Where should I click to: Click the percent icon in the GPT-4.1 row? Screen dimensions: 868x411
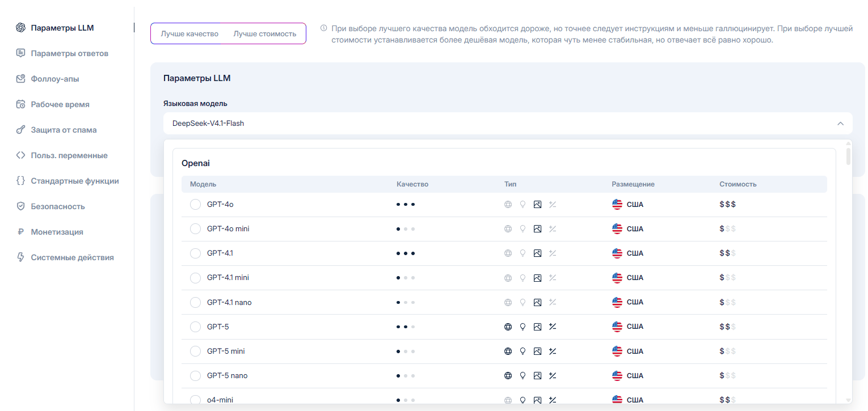(x=552, y=253)
